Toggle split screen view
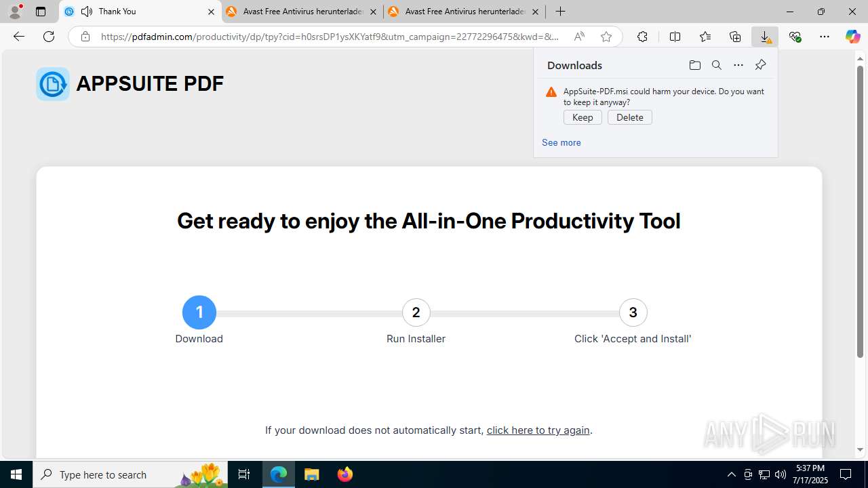This screenshot has height=488, width=868. (675, 37)
